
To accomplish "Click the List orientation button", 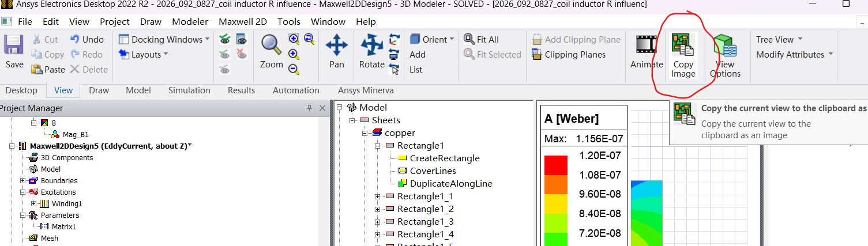I will pos(416,70).
